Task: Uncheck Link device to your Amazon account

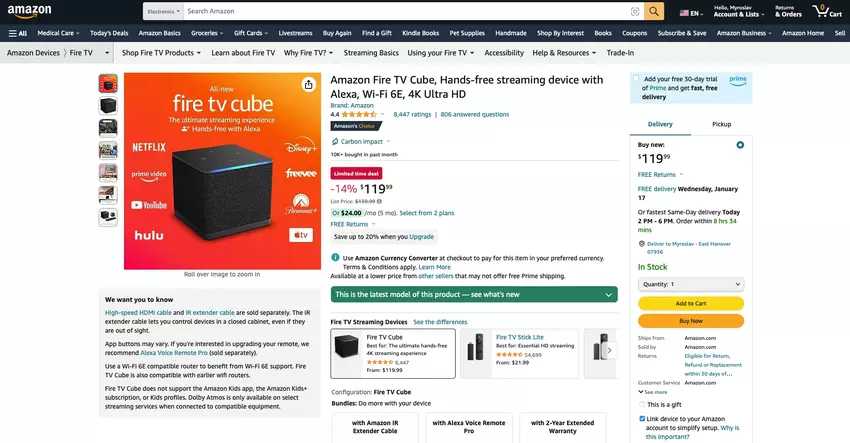Action: pos(642,419)
